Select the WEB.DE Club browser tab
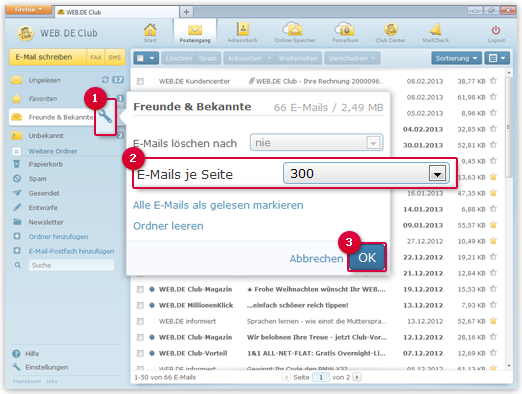This screenshot has height=394, width=522. click(116, 12)
